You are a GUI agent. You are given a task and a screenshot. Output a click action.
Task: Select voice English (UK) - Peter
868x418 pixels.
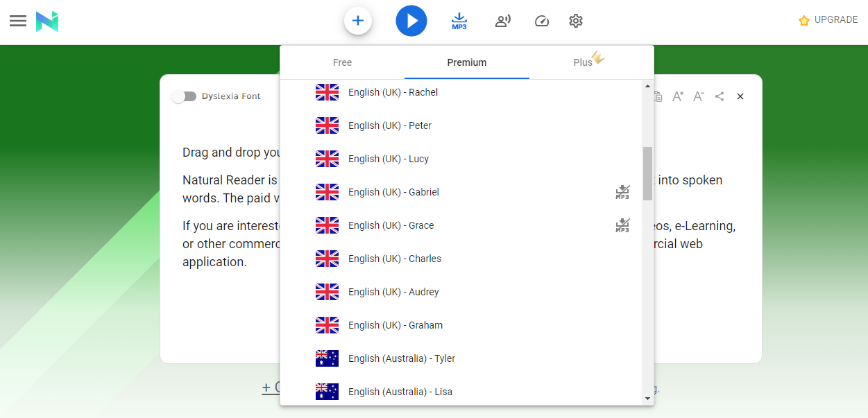(x=461, y=125)
